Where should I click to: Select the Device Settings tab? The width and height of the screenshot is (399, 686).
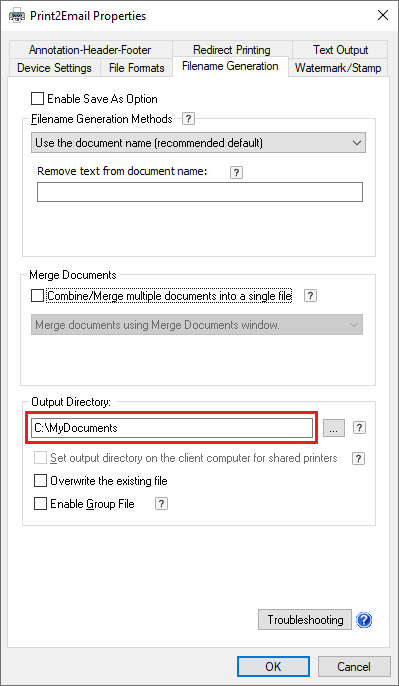(x=54, y=68)
